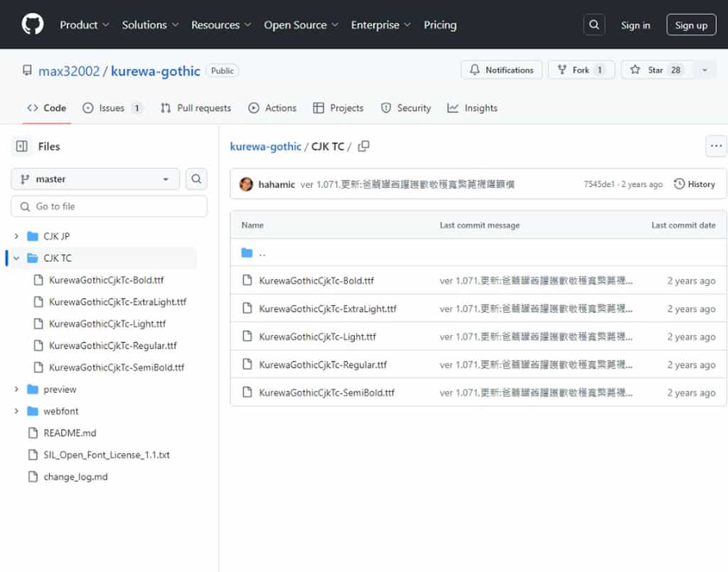
Task: Click the parent directory folder icon
Action: tap(247, 253)
